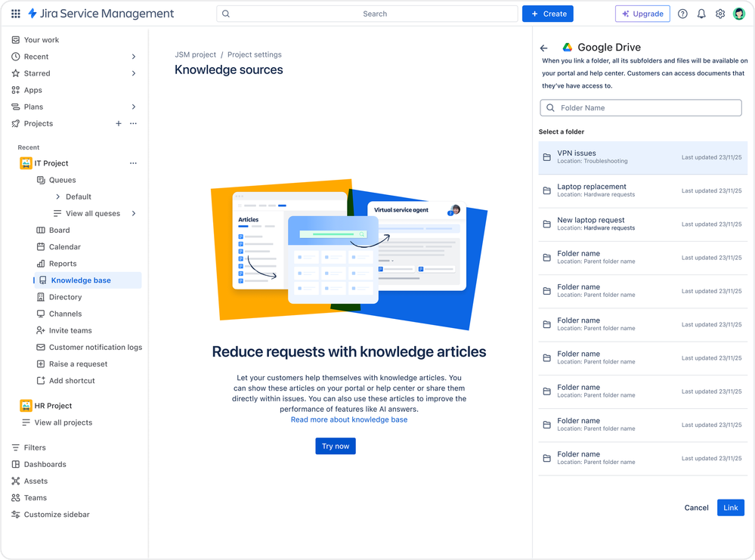Click the folder icon for VPN issues
The width and height of the screenshot is (755, 560).
coord(547,157)
